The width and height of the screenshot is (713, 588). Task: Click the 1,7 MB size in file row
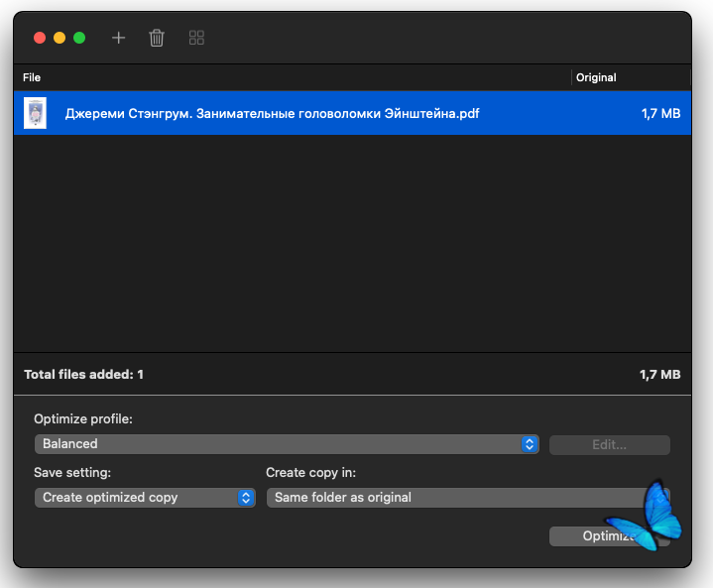click(x=660, y=114)
